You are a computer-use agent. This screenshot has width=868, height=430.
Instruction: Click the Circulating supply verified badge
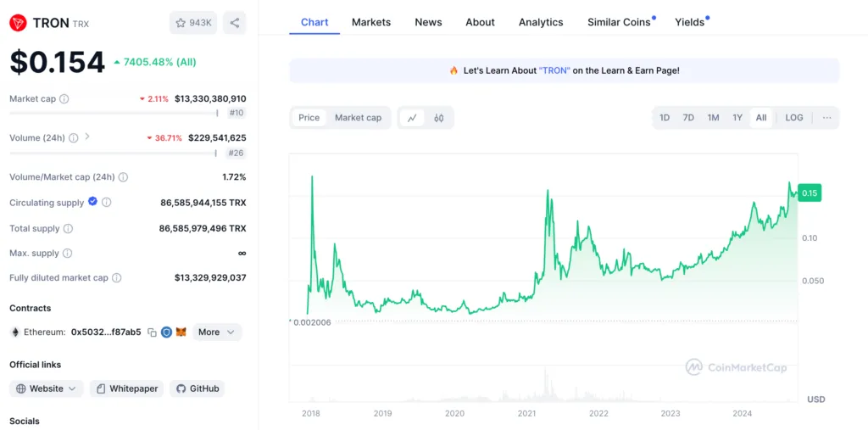coord(92,202)
